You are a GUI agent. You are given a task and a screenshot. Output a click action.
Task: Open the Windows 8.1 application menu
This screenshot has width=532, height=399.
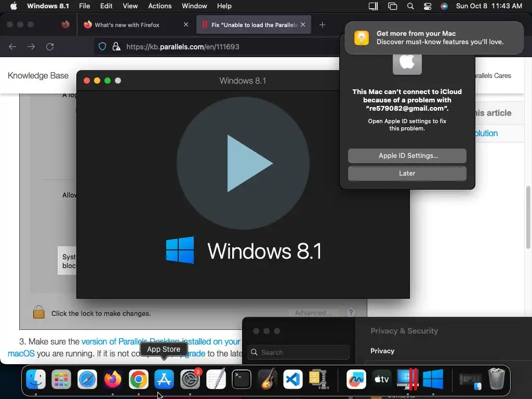point(48,6)
